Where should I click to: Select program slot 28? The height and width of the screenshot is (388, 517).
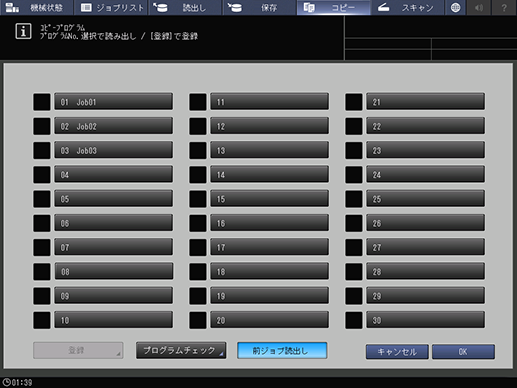pos(426,272)
